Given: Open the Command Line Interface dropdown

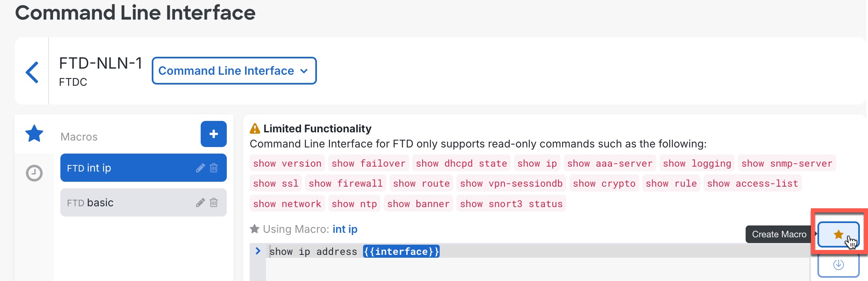Looking at the screenshot, I should [x=234, y=71].
